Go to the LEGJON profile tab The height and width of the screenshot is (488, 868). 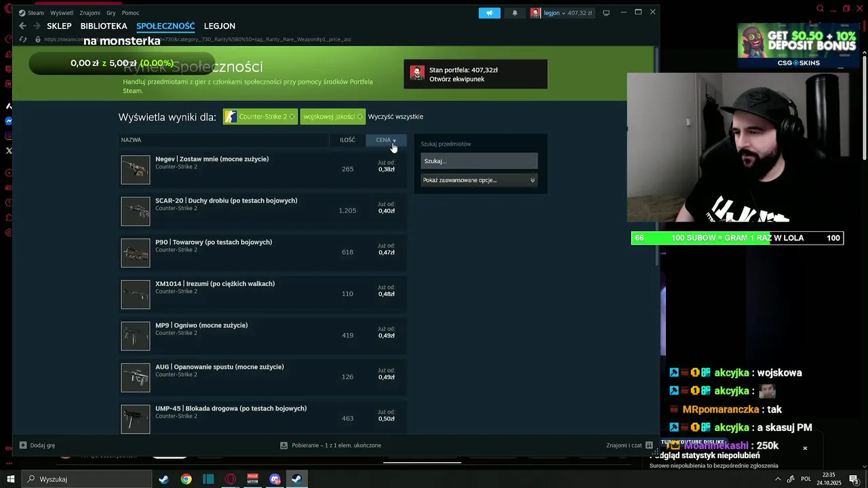(x=220, y=26)
